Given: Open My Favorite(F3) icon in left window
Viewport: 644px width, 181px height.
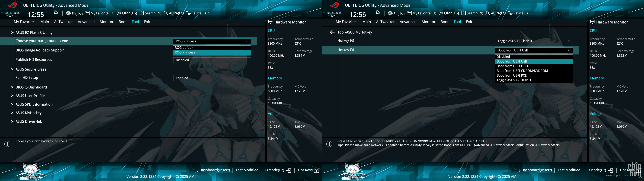Looking at the screenshot, I should coord(87,13).
